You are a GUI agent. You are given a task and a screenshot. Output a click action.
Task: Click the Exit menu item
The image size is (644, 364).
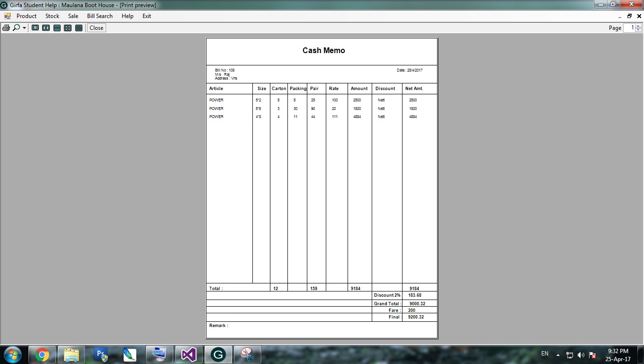(x=146, y=16)
